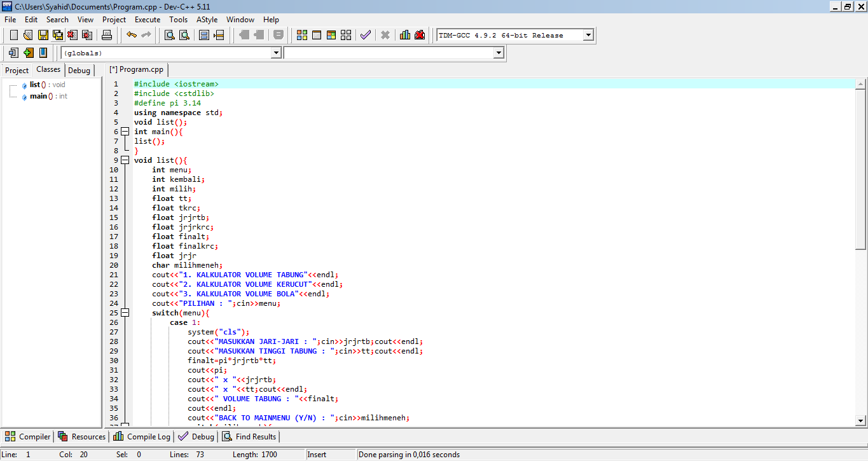Open the empty function list dropdown
The width and height of the screenshot is (868, 461).
click(499, 53)
